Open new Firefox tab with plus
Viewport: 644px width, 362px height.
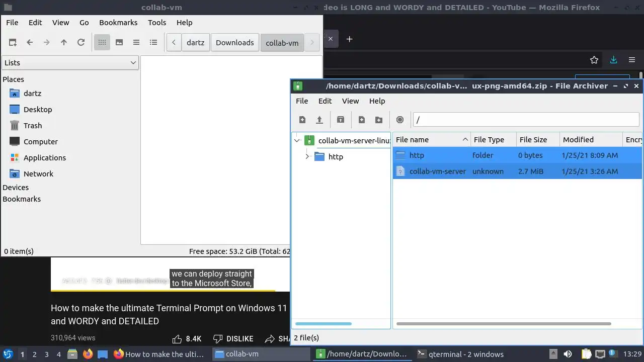pyautogui.click(x=349, y=39)
